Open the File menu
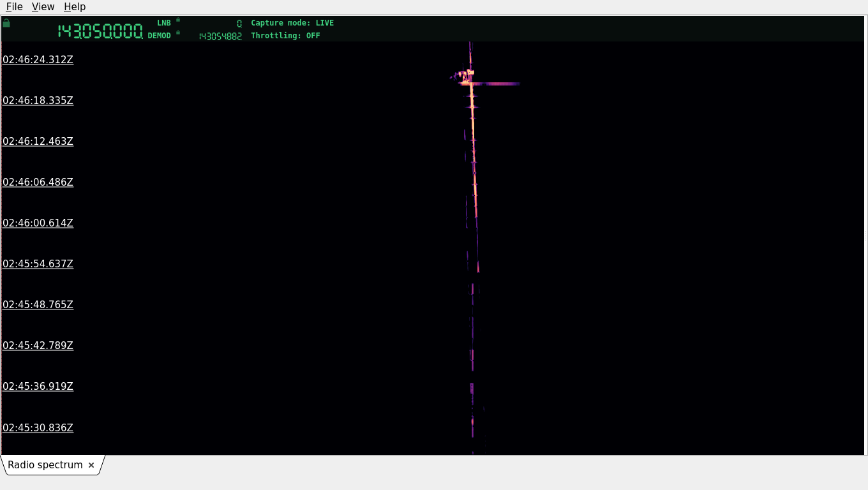The width and height of the screenshot is (868, 490). [x=14, y=6]
